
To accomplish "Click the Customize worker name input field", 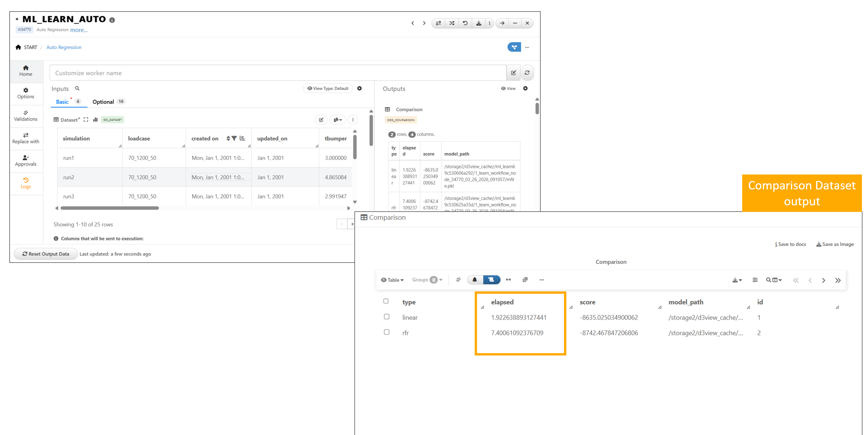I will pyautogui.click(x=278, y=73).
